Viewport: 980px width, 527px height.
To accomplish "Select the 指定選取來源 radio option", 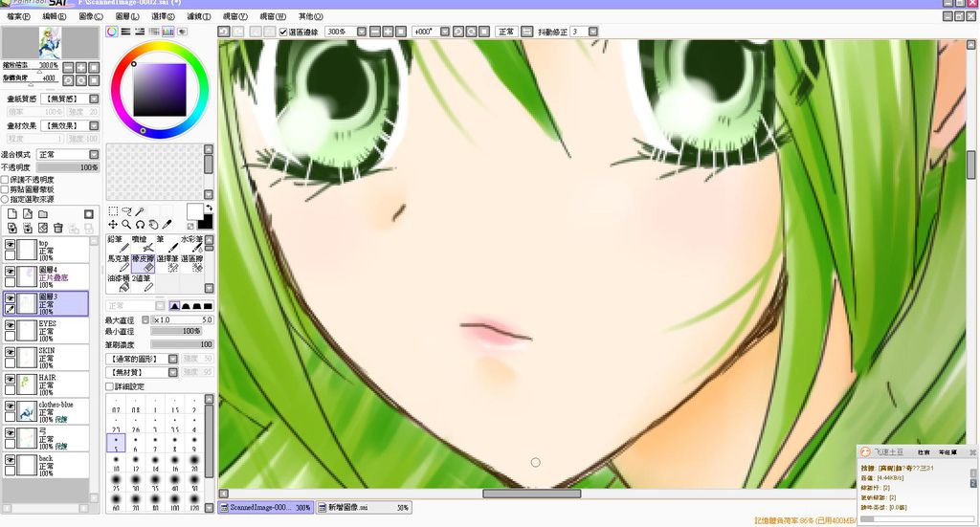I will point(5,199).
